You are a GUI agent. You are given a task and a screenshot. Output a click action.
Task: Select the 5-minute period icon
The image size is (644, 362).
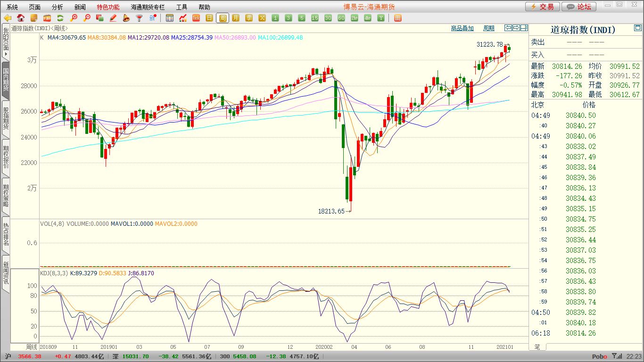(302, 18)
